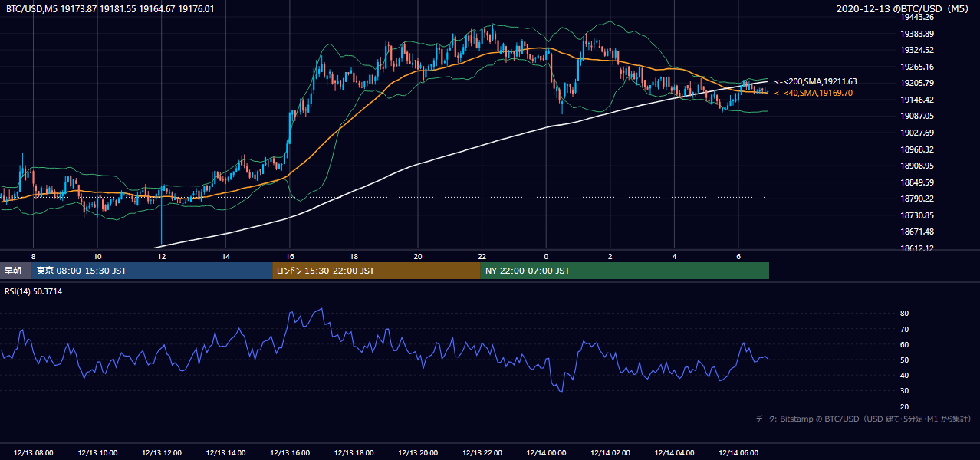Click the 12/14 04:00 time axis label
This screenshot has width=980, height=460.
pos(675,453)
